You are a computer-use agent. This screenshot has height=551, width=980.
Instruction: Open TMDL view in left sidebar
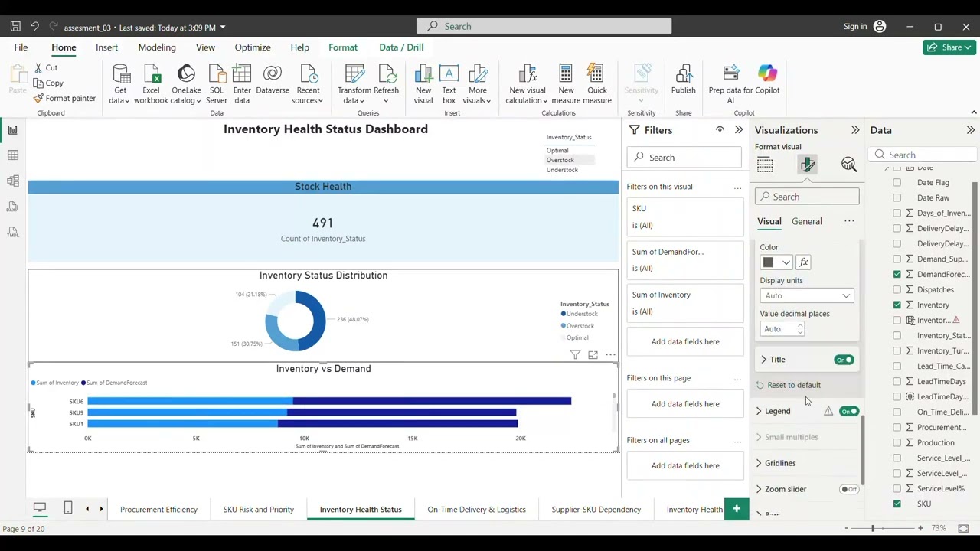click(13, 231)
